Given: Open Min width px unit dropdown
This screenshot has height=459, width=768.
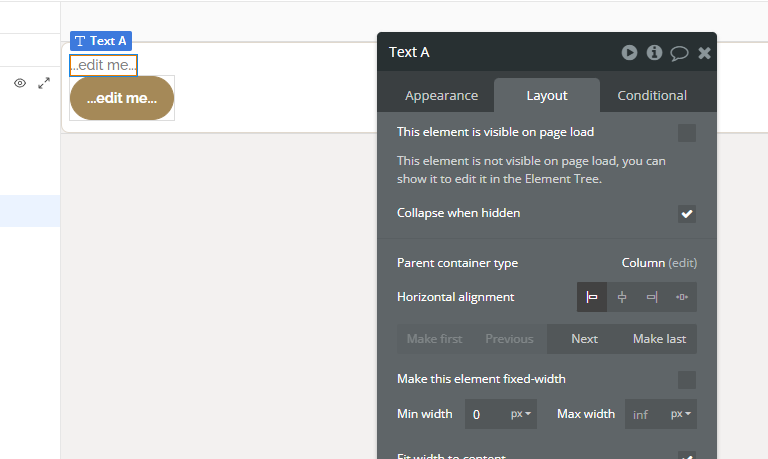Looking at the screenshot, I should (x=521, y=414).
